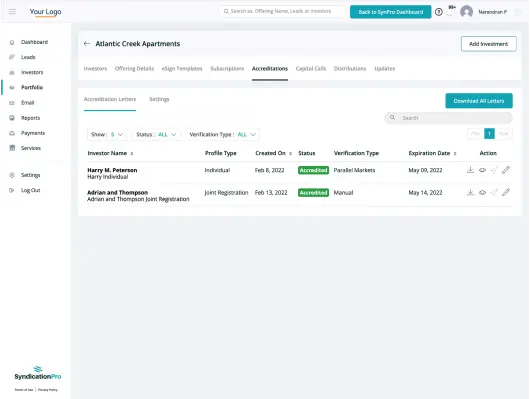Focus the top global search field
This screenshot has height=399, width=530.
coord(282,11)
